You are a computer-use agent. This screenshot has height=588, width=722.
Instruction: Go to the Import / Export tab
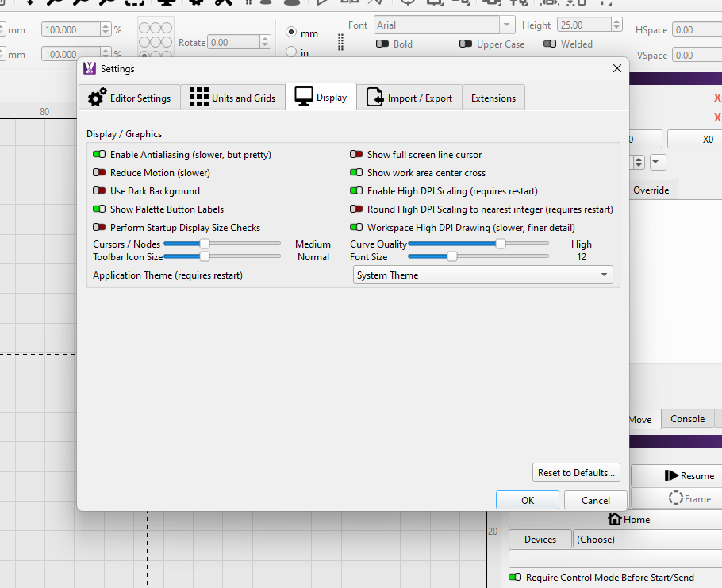click(x=409, y=98)
